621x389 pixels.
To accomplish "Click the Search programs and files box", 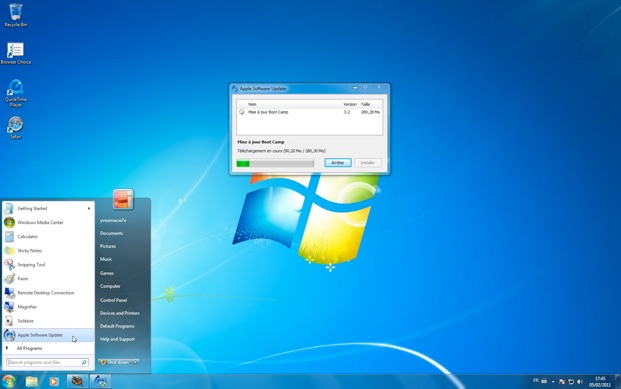I will click(47, 362).
